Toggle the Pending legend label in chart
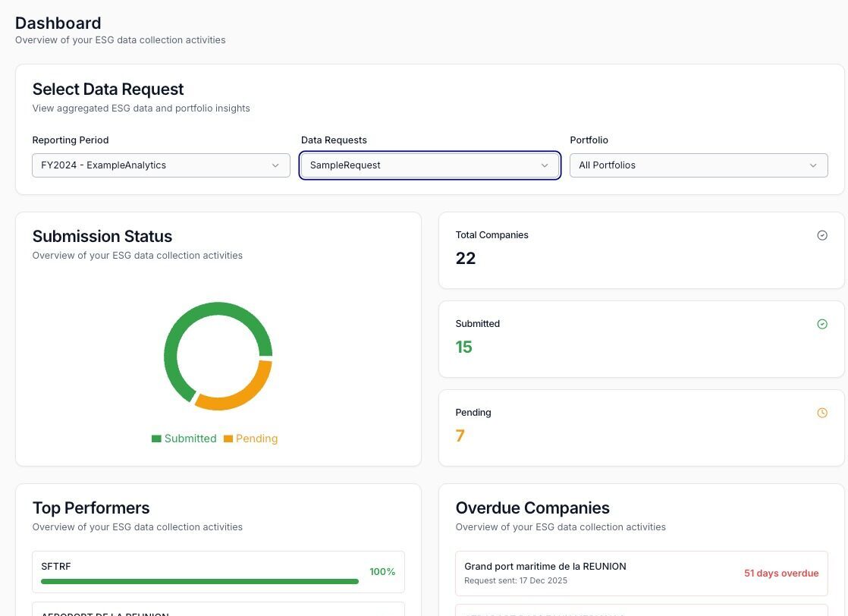The width and height of the screenshot is (848, 616). (256, 438)
